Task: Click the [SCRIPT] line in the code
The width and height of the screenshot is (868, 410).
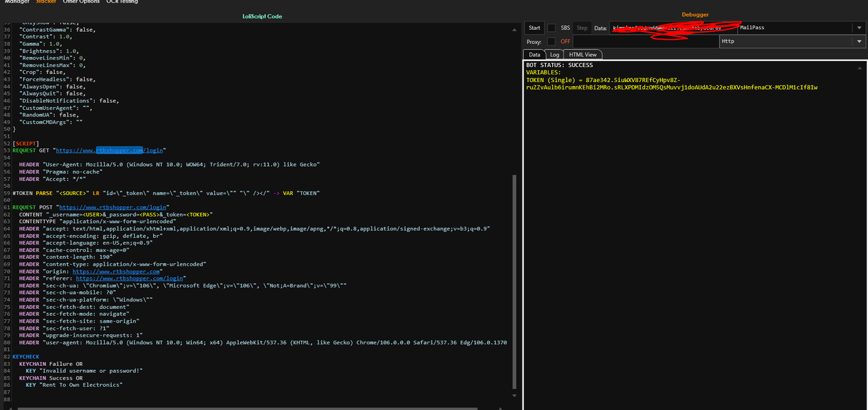Action: [26, 144]
